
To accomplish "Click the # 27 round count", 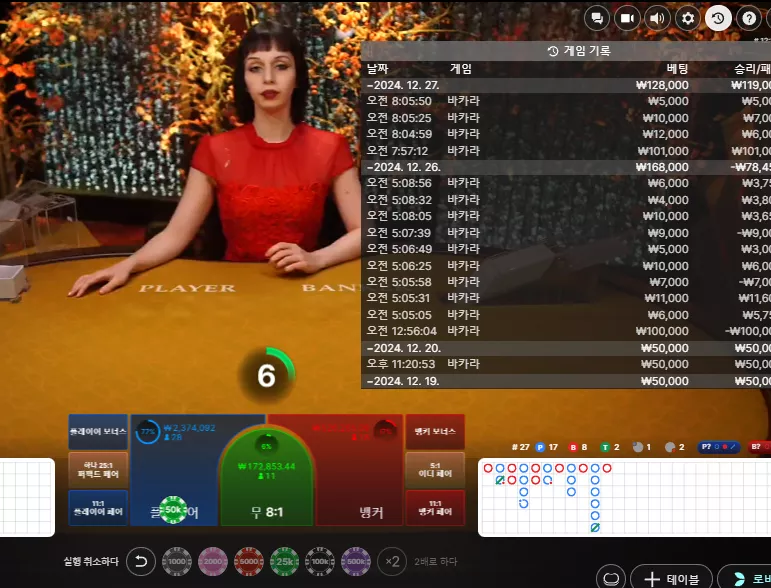I will click(520, 447).
